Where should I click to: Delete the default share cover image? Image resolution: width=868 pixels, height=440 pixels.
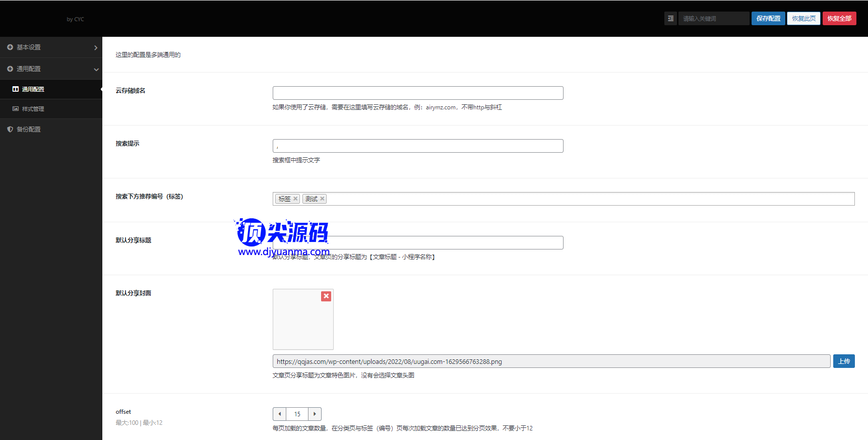tap(326, 296)
